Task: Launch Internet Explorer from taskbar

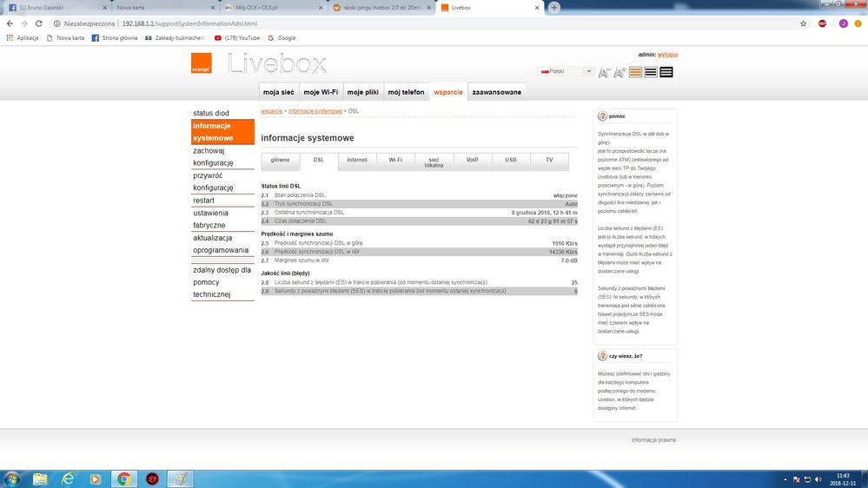Action: (x=68, y=479)
